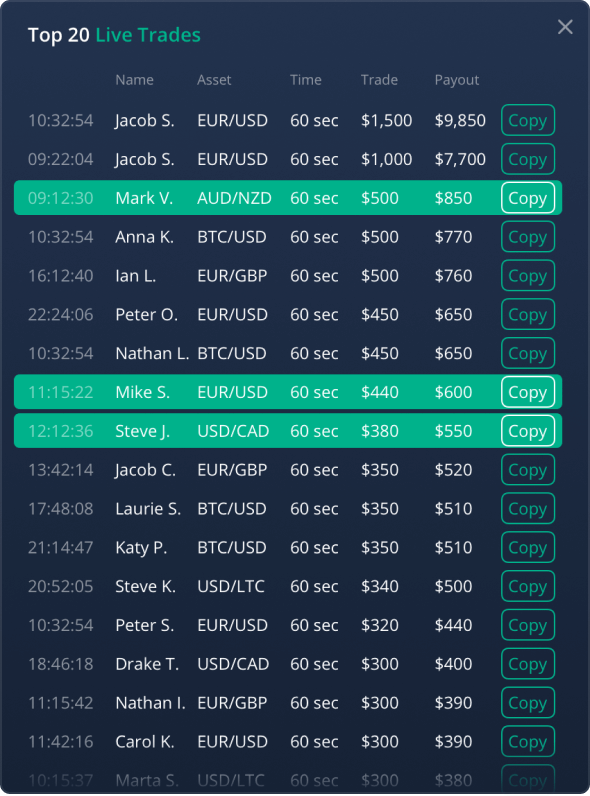590x796 pixels.
Task: Select the Asset column header
Action: click(x=214, y=80)
